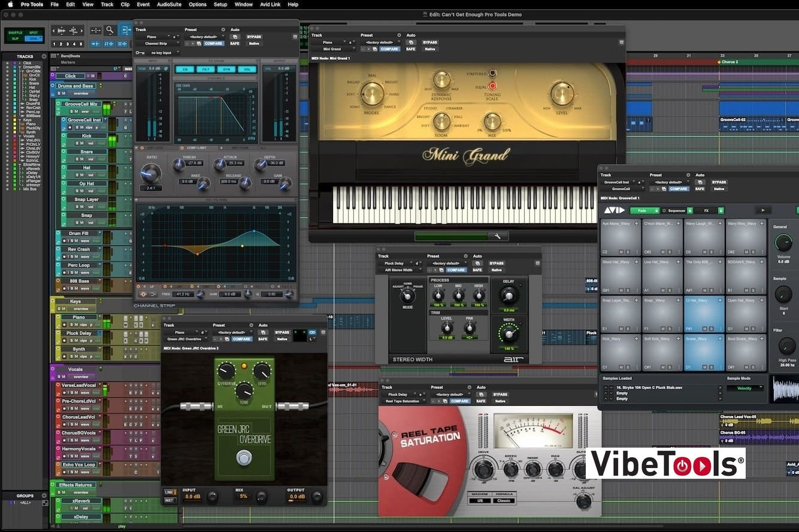Open the Sample Mode Velocity dropdown
This screenshot has width=799, height=532.
pyautogui.click(x=746, y=388)
